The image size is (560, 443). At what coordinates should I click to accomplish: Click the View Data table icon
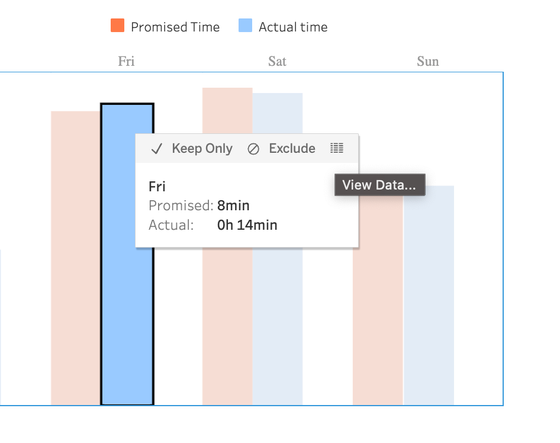point(336,148)
